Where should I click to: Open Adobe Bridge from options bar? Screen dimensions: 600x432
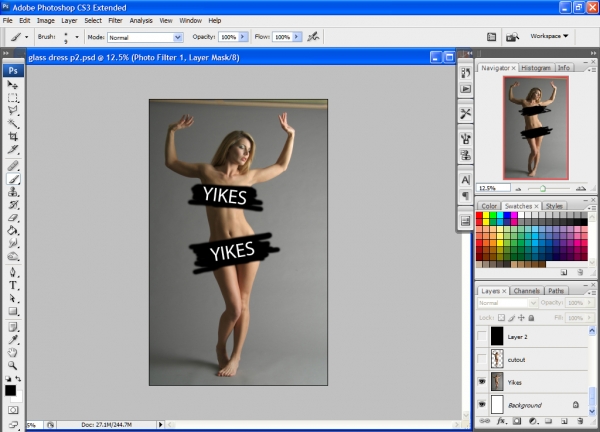512,37
